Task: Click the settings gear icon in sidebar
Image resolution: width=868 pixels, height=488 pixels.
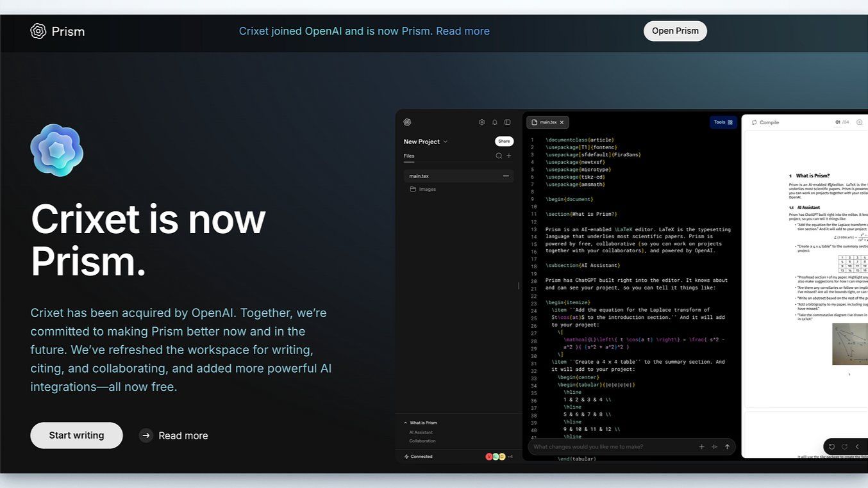Action: pyautogui.click(x=482, y=122)
